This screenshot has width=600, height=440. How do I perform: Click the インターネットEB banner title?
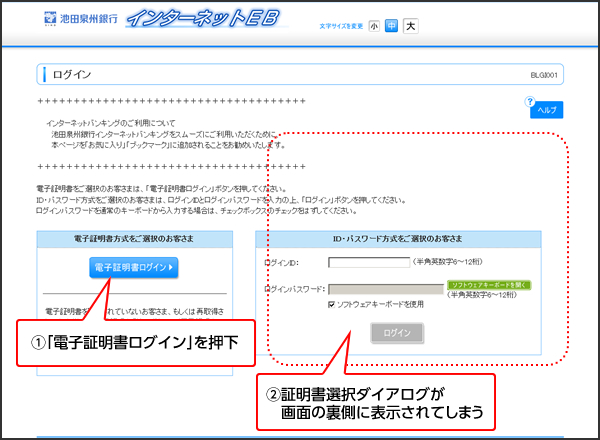click(x=204, y=18)
